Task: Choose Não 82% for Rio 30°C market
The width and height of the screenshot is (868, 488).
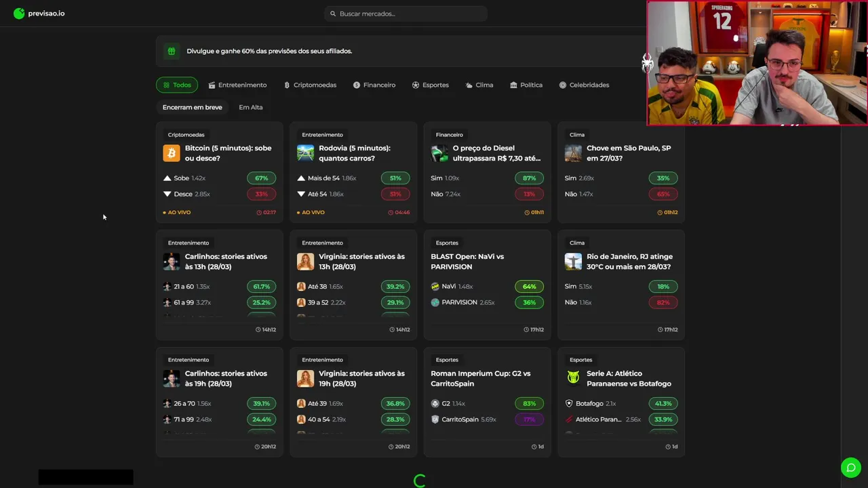Action: tap(663, 302)
